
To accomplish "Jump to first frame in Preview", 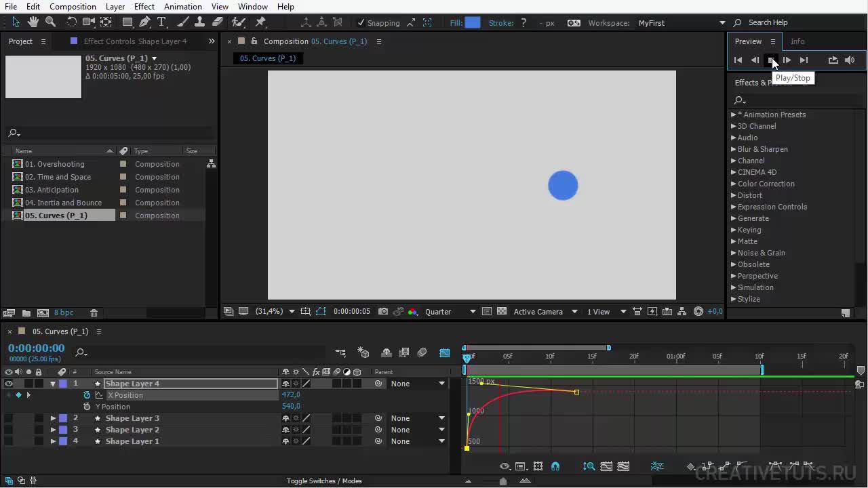I will pos(738,60).
